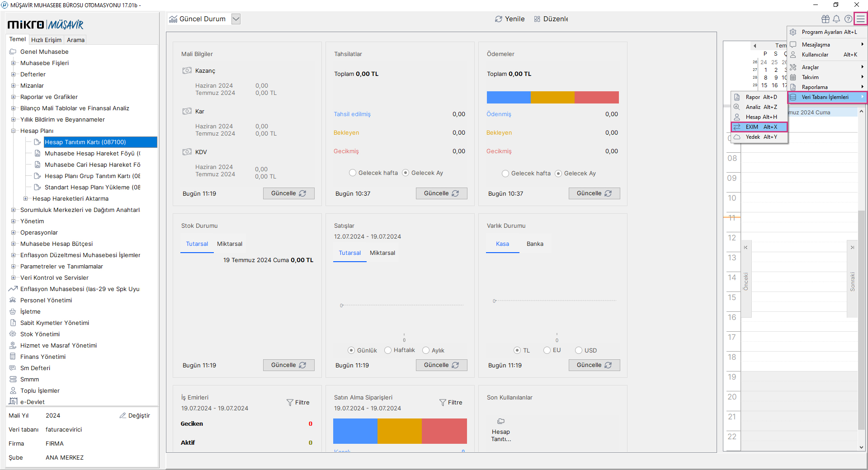Viewport: 868px width, 470px height.
Task: Select Haftalık radio in Satışlar
Action: (x=388, y=350)
